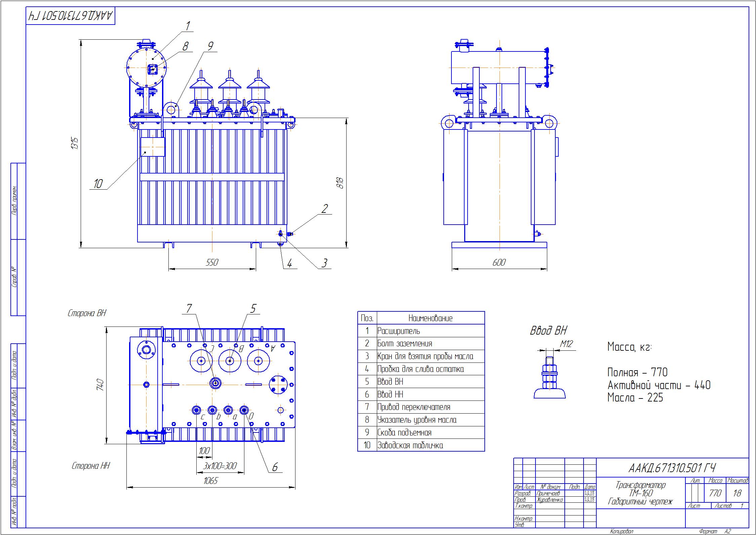This screenshot has height=535, width=756.
Task: Click callout number 10 beside the tank
Action: point(98,184)
